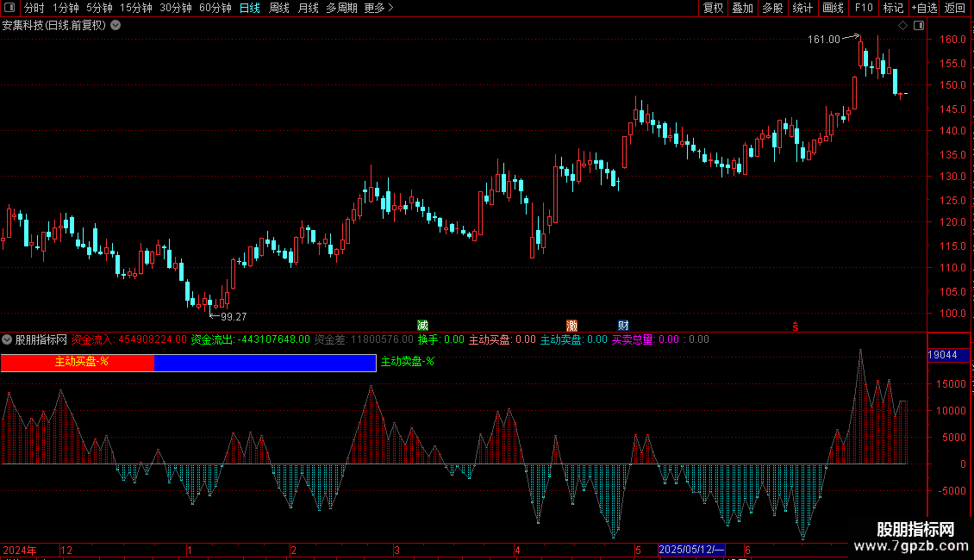Click the 股朋指标网 indicator name
This screenshot has width=974, height=560.
pos(41,339)
